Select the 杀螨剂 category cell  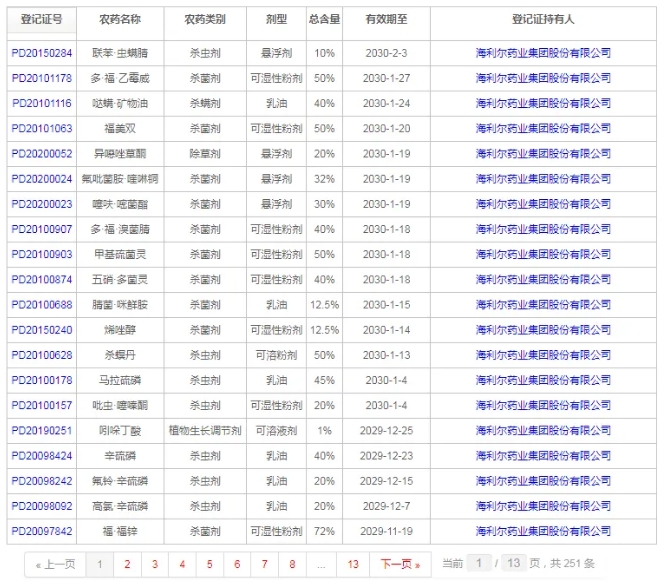coord(205,103)
